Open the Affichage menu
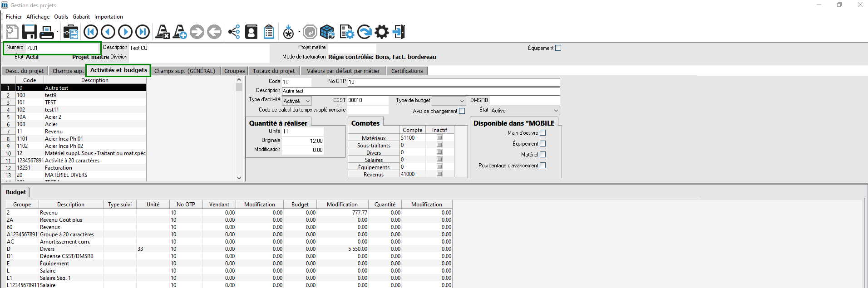Screen dimensions: 868x288 pyautogui.click(x=38, y=17)
